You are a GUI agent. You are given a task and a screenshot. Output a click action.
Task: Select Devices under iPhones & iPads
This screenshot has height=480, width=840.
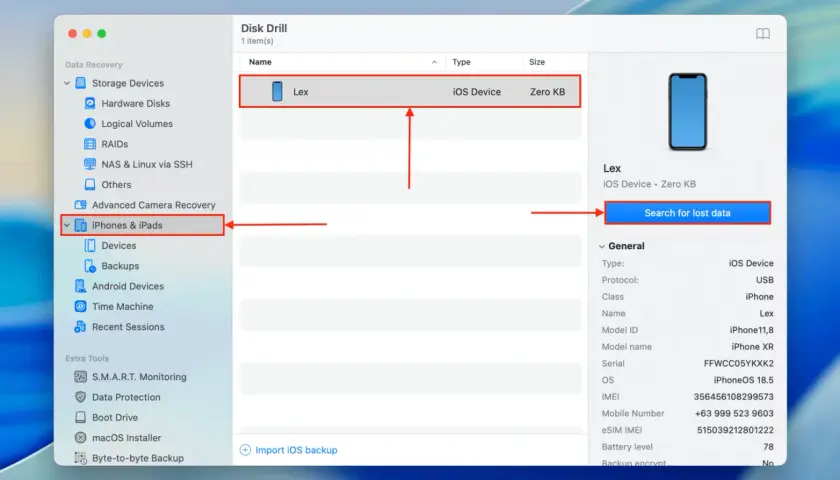click(x=119, y=246)
